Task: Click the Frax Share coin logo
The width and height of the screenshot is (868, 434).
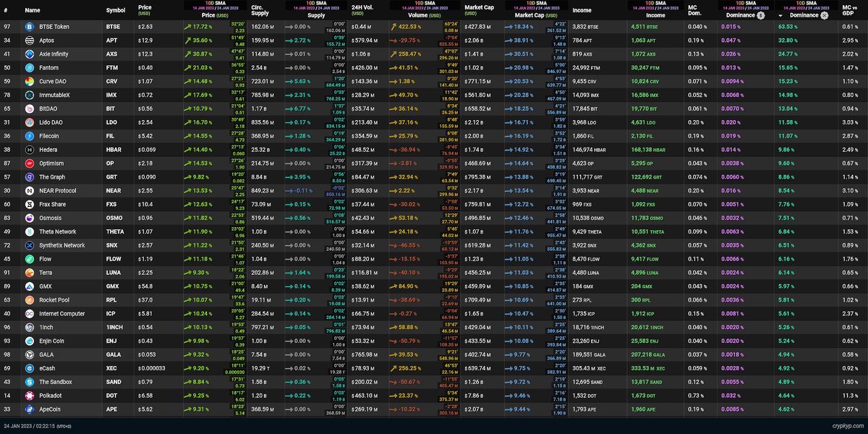Action: pyautogui.click(x=30, y=205)
